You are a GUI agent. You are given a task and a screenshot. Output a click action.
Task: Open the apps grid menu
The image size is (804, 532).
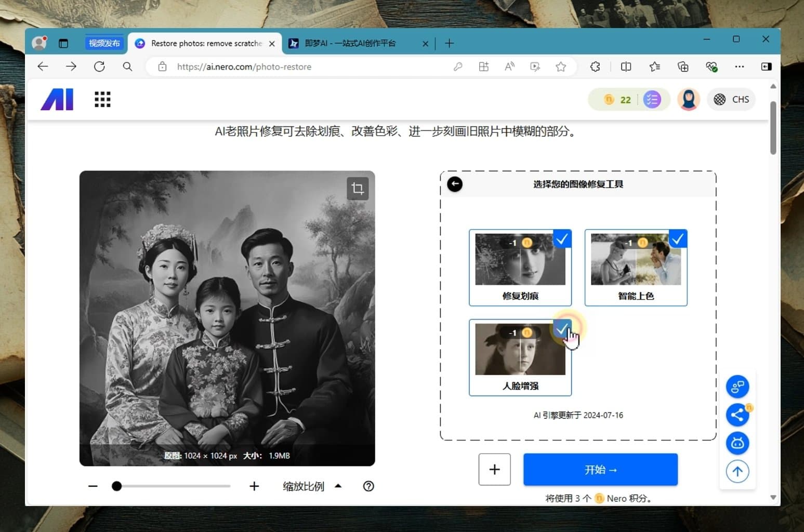coord(102,99)
